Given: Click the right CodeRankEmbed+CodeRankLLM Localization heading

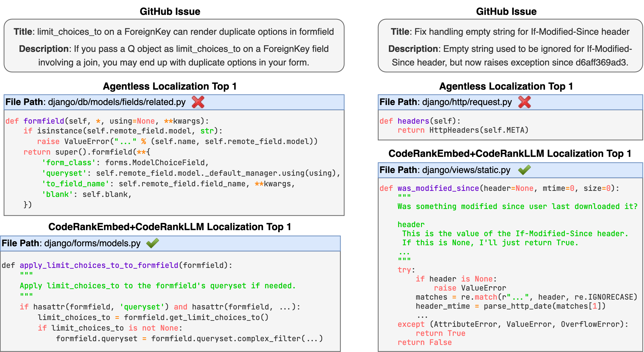Looking at the screenshot, I should pyautogui.click(x=510, y=154).
